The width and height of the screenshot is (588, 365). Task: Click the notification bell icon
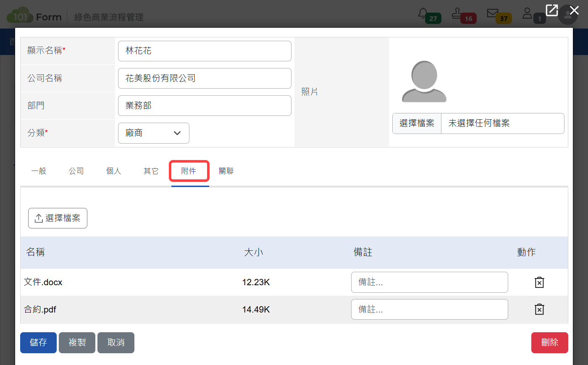point(423,13)
